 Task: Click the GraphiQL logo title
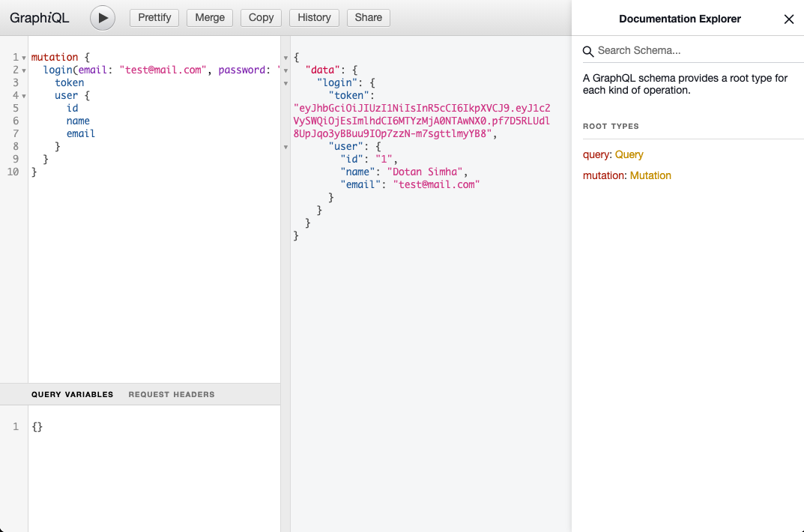click(40, 18)
